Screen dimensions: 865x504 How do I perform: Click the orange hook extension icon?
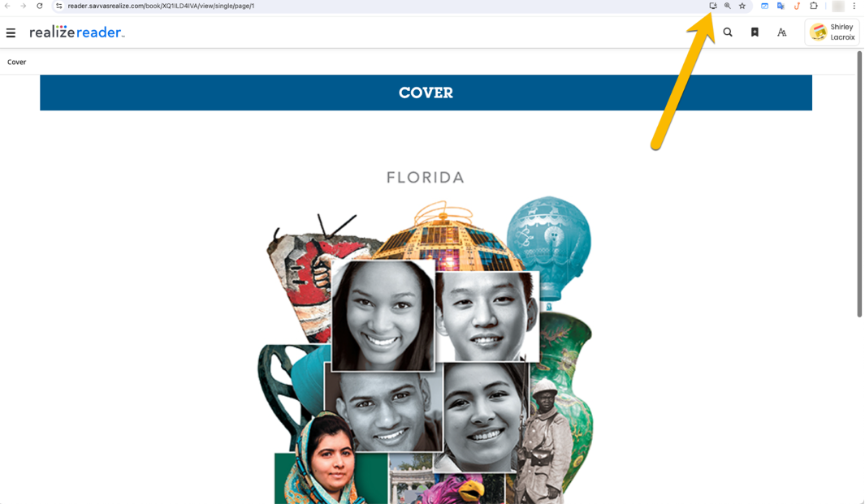tap(797, 6)
